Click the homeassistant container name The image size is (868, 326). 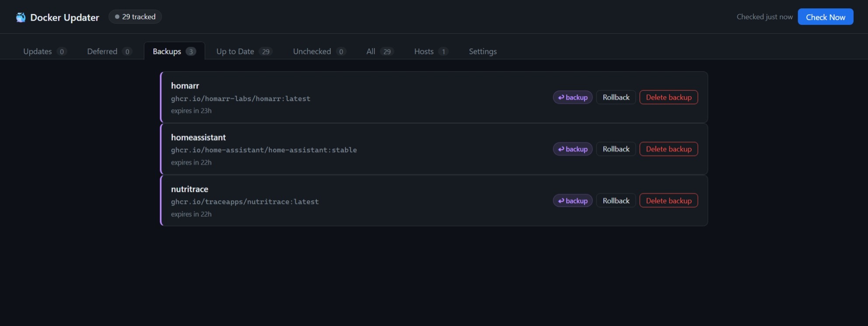pyautogui.click(x=198, y=137)
